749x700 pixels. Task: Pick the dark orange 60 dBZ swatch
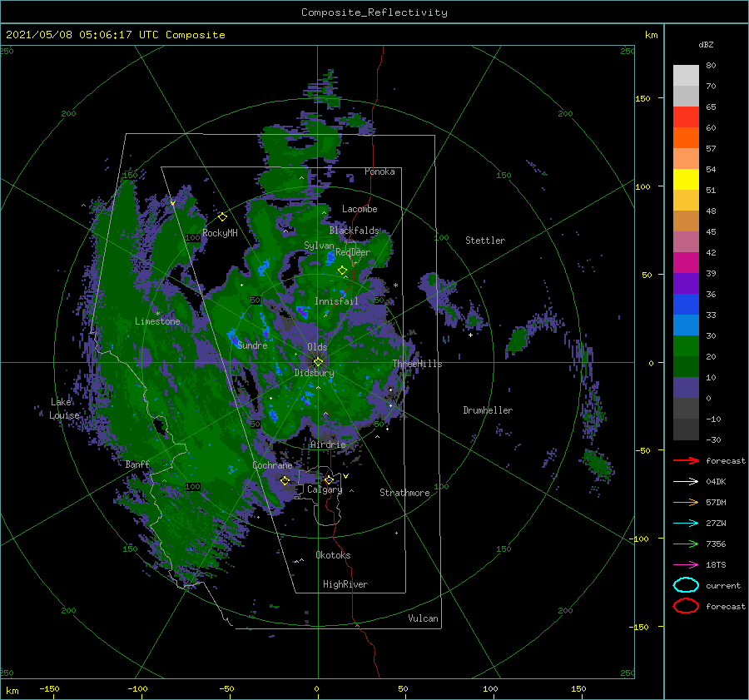pyautogui.click(x=686, y=137)
